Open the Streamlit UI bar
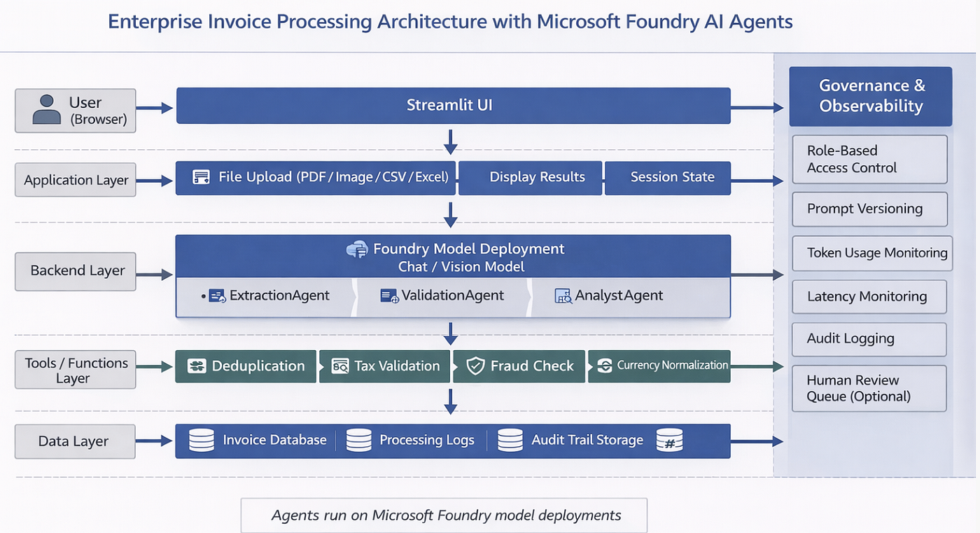 click(453, 106)
